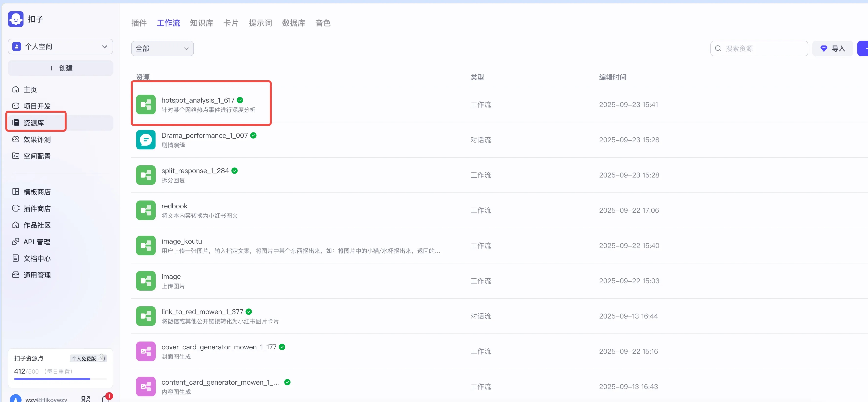Open API 管理 page
The width and height of the screenshot is (868, 402).
pyautogui.click(x=36, y=242)
